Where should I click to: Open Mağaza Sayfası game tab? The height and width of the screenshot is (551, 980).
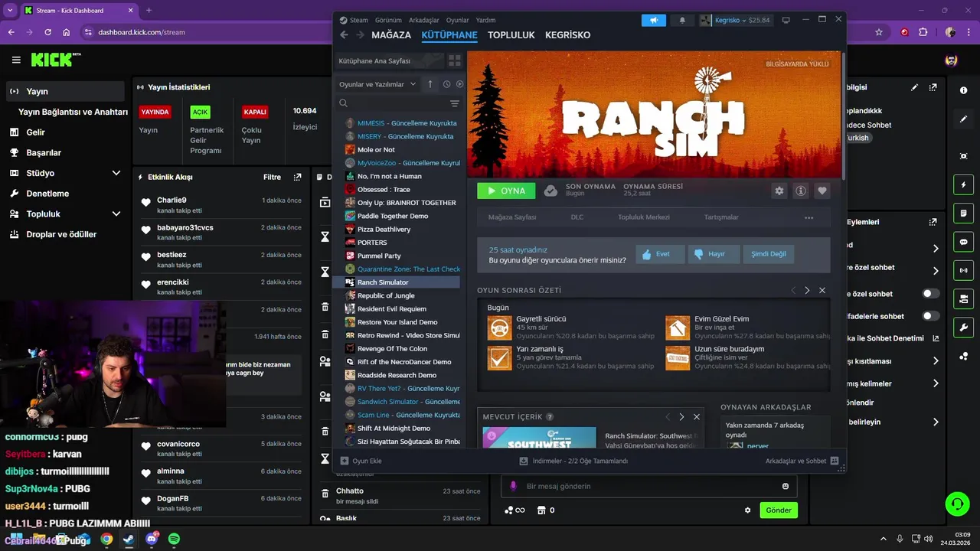512,217
